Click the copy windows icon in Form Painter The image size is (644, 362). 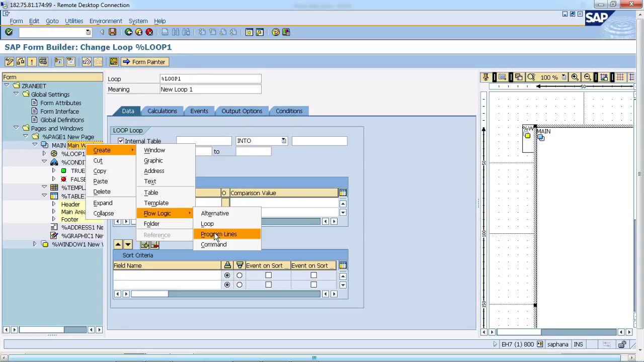[519, 77]
